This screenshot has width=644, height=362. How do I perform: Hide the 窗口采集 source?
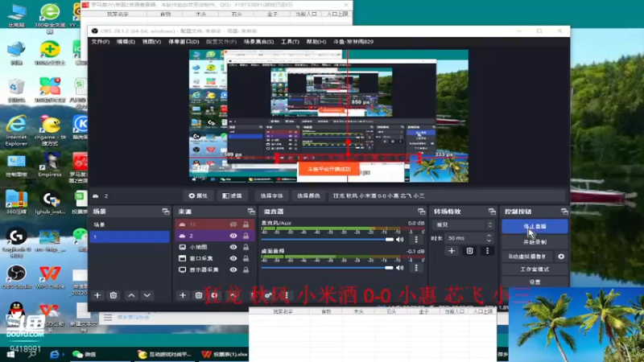pyautogui.click(x=233, y=258)
